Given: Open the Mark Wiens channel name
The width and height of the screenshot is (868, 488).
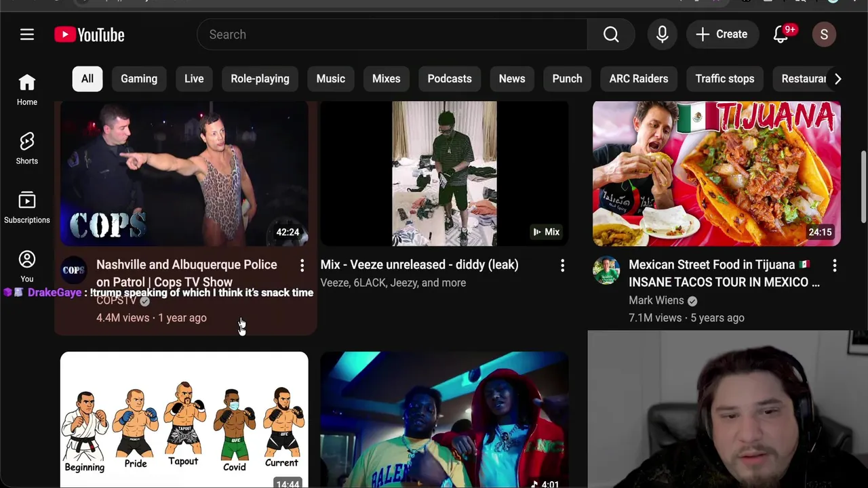Looking at the screenshot, I should click(x=656, y=300).
